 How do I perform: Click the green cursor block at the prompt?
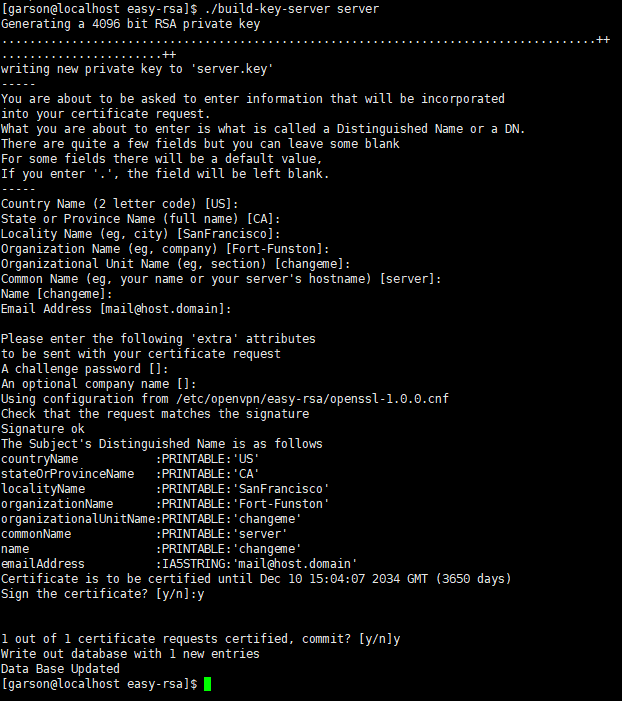207,684
